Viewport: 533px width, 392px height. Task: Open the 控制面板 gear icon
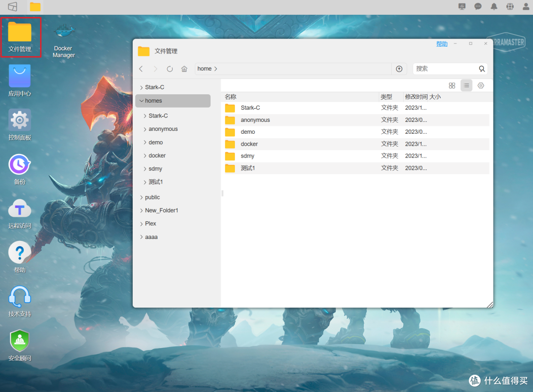coord(20,124)
